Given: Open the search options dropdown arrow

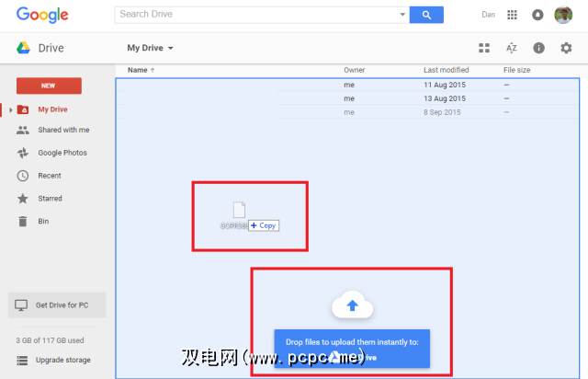Looking at the screenshot, I should [x=402, y=15].
